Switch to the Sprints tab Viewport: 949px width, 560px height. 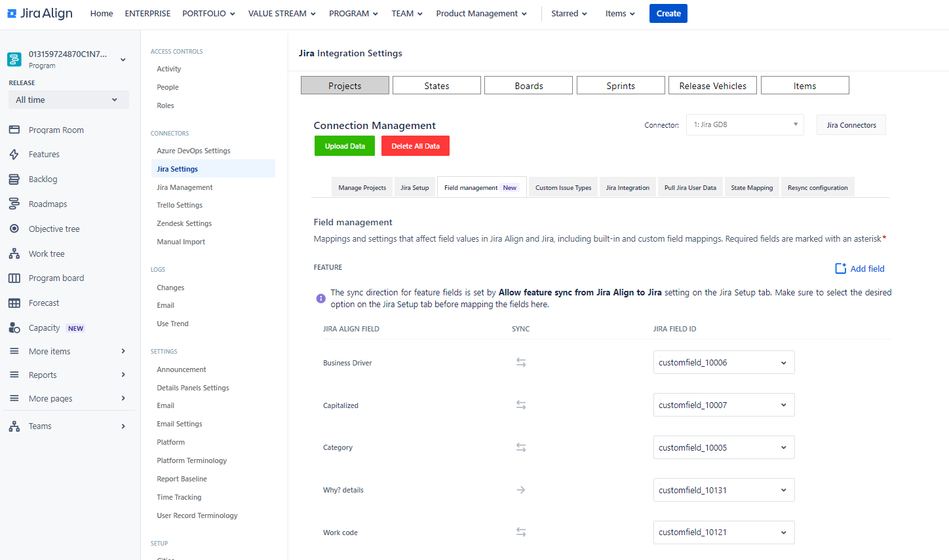click(621, 85)
